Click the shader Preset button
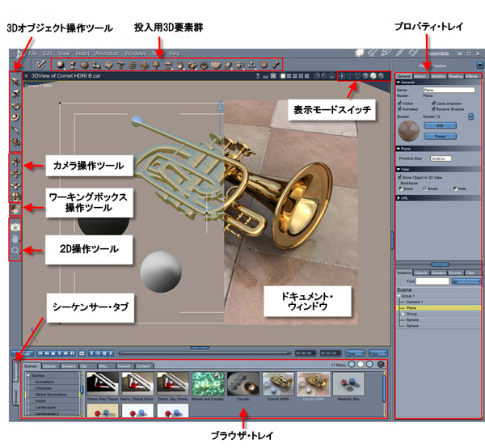This screenshot has height=448, width=485. (x=440, y=136)
